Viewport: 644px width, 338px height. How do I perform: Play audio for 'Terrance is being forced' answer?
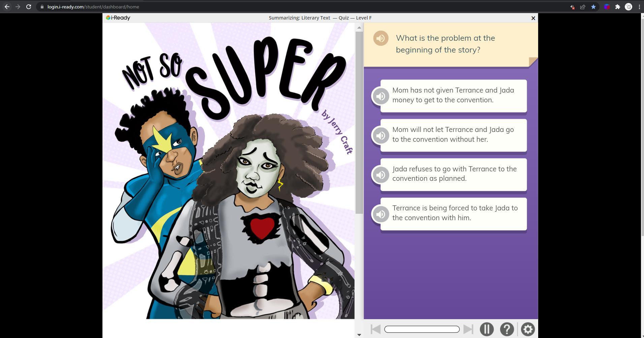(x=381, y=214)
